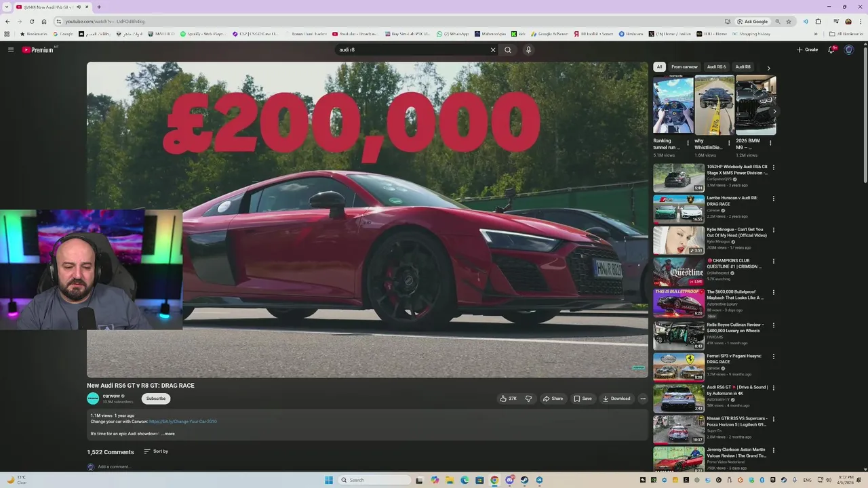Click the red R8 video player
The height and width of the screenshot is (488, 868).
[x=368, y=220]
